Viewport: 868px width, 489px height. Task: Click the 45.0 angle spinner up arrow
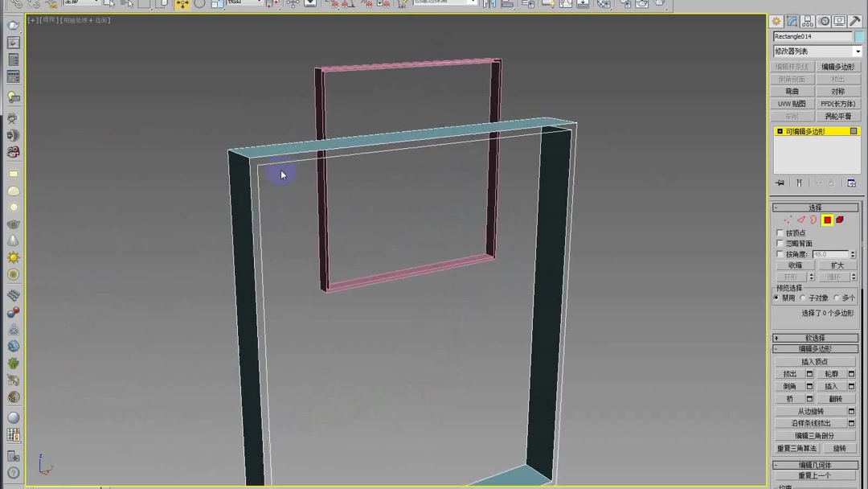pos(853,252)
